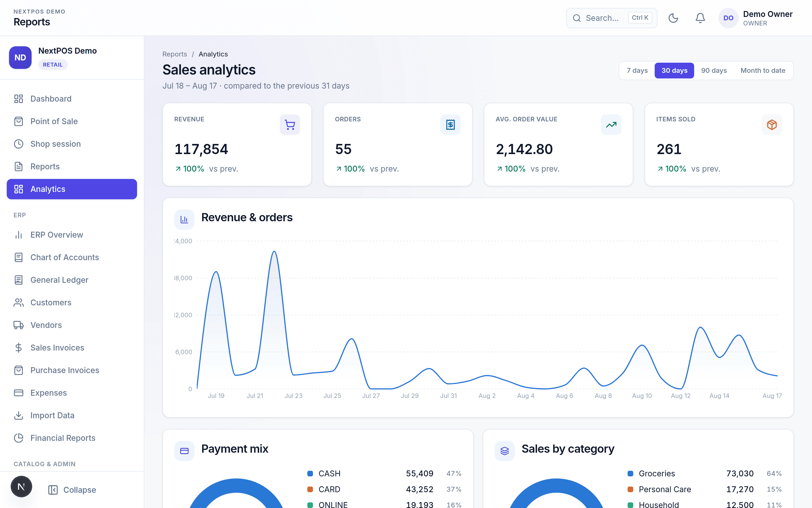Click the Import Data download icon
The image size is (812, 508).
[18, 415]
